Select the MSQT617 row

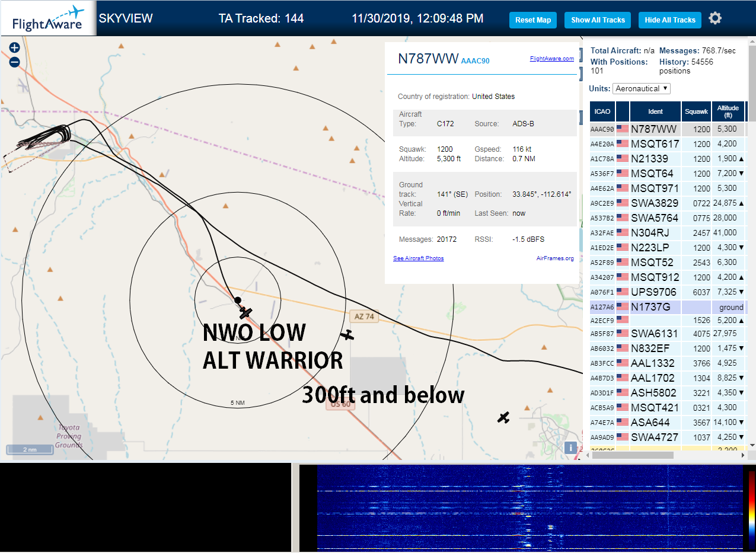point(668,143)
